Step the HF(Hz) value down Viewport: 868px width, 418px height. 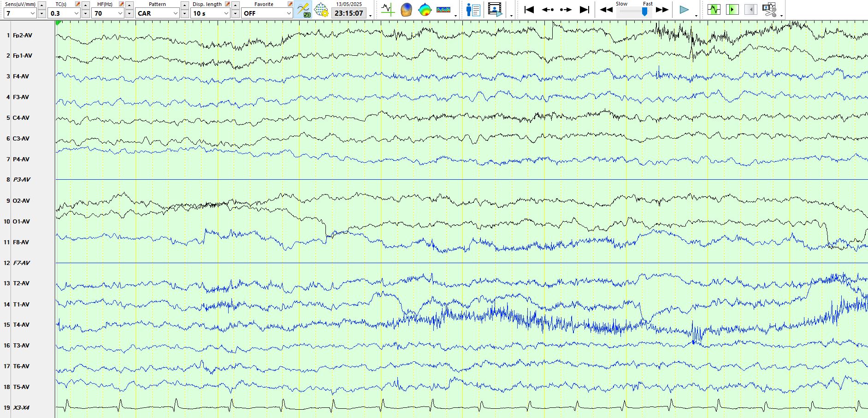pyautogui.click(x=129, y=14)
